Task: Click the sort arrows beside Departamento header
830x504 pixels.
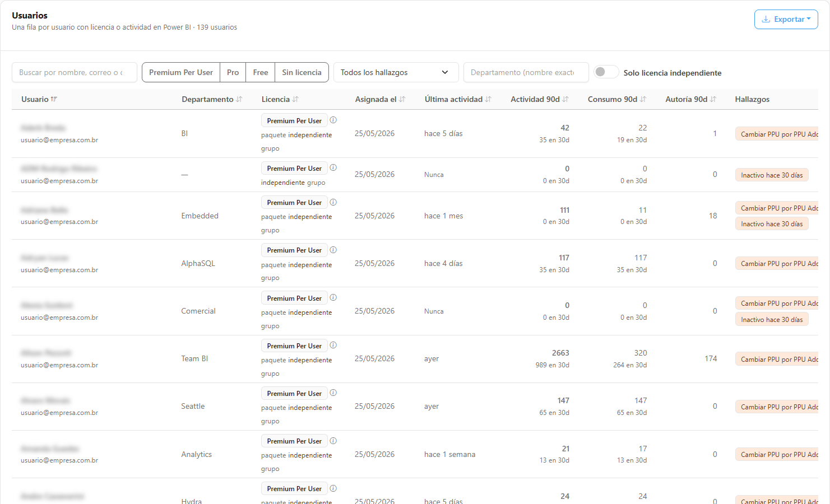Action: 239,99
